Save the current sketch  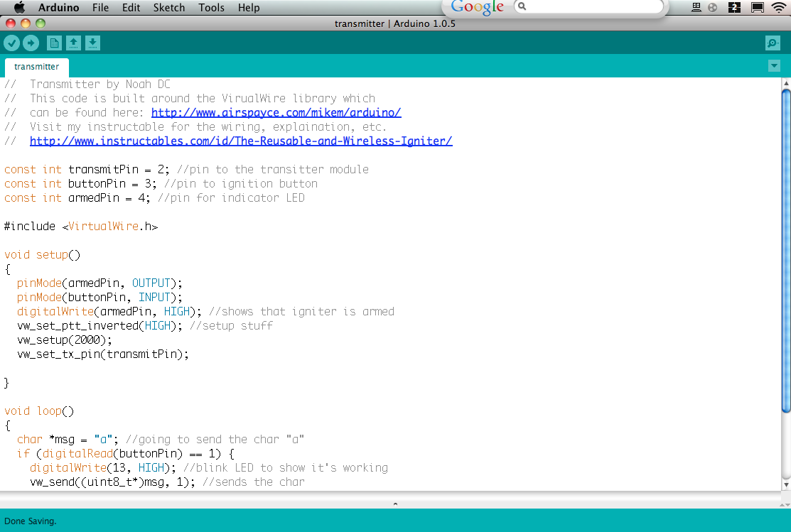(x=92, y=43)
